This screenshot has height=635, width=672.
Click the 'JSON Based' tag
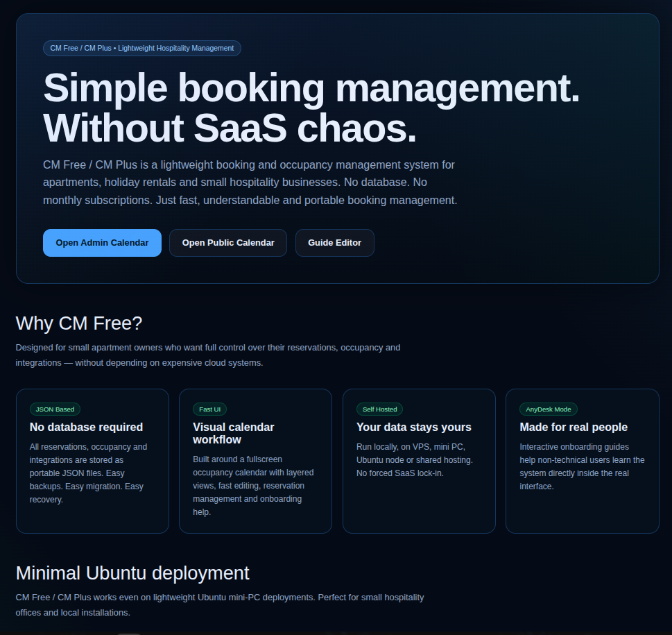pos(55,409)
